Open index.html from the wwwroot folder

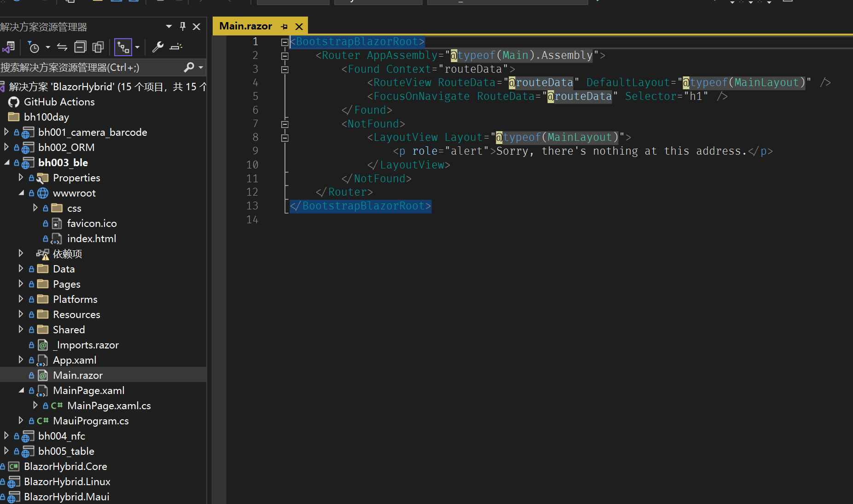click(91, 238)
